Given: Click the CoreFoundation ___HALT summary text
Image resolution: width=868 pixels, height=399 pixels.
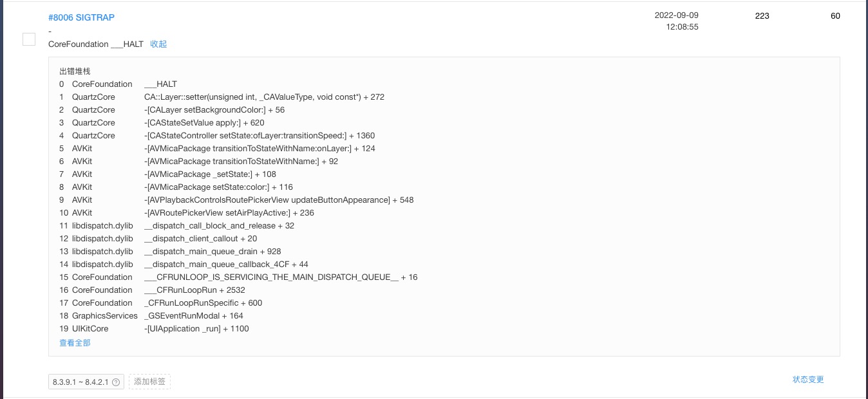Looking at the screenshot, I should coord(96,44).
